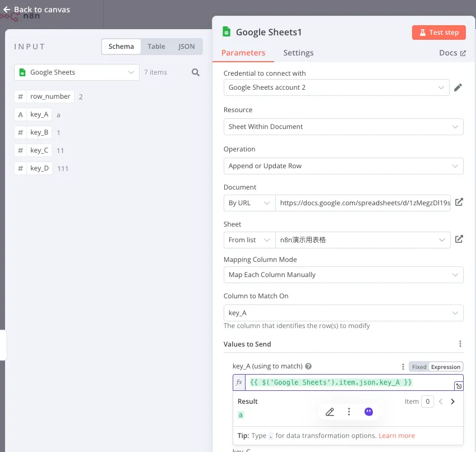This screenshot has height=452, width=476.
Task: Click the Docs external link icon
Action: pos(463,53)
